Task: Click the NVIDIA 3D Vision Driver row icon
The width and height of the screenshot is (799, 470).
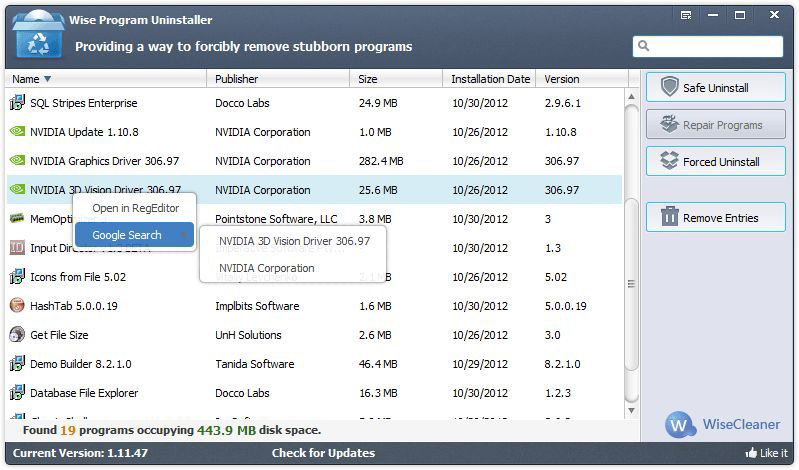Action: pyautogui.click(x=17, y=189)
